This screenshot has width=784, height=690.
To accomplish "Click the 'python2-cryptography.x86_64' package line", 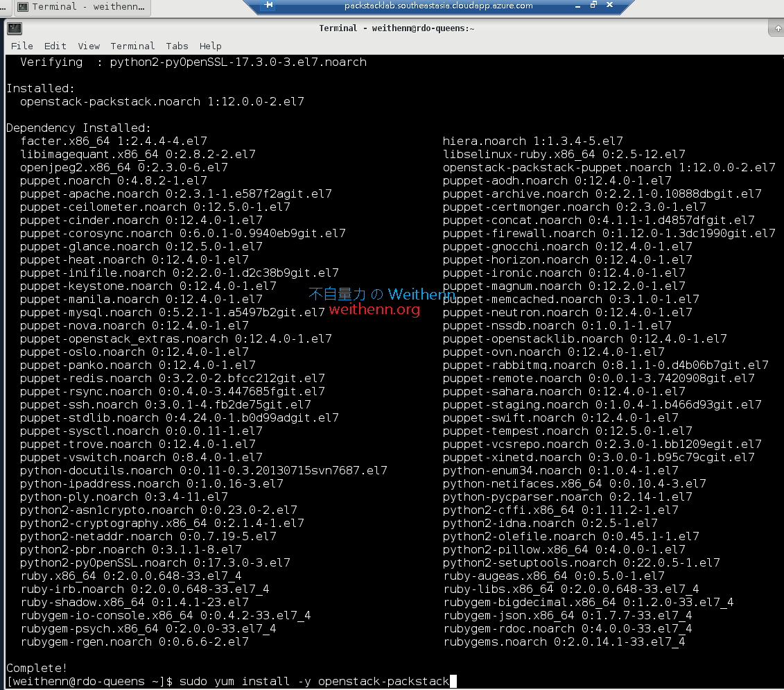I will tap(162, 524).
